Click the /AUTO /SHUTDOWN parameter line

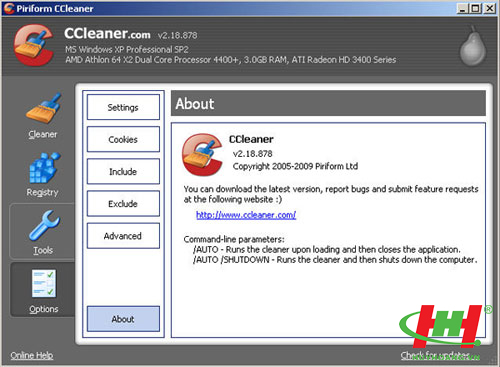click(x=335, y=260)
